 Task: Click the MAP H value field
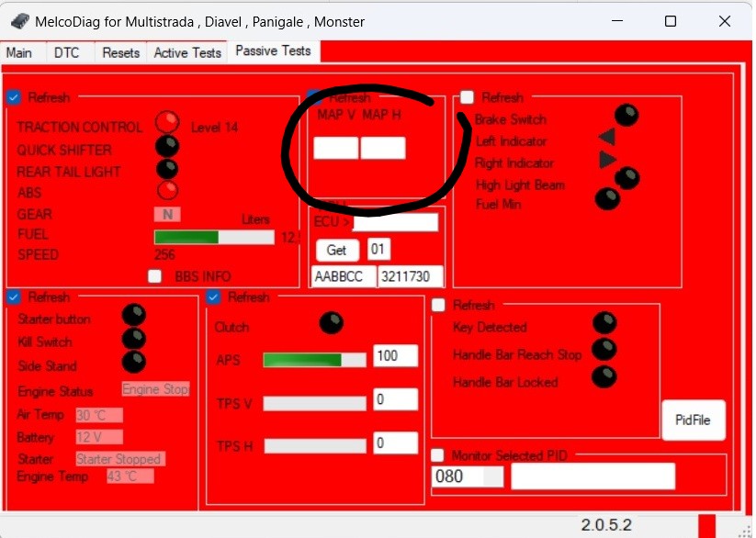click(x=383, y=148)
